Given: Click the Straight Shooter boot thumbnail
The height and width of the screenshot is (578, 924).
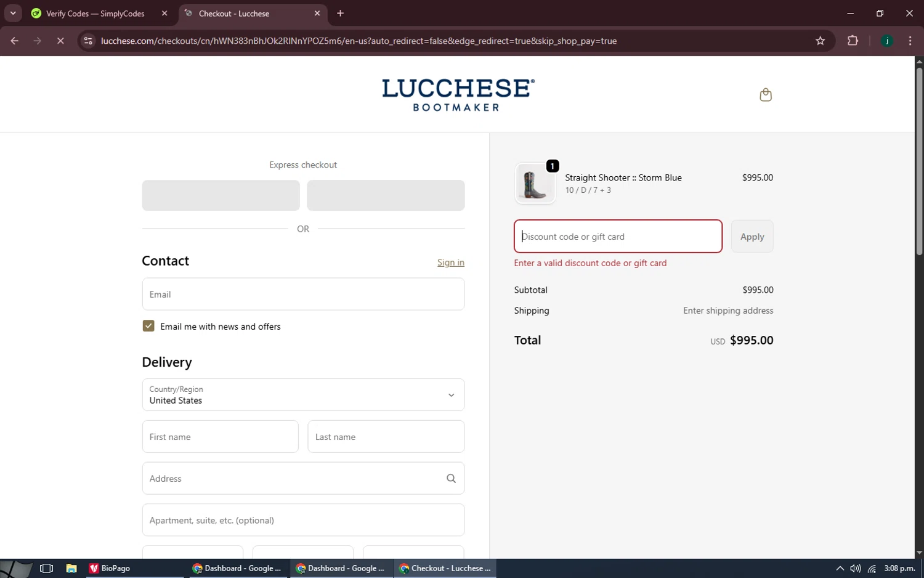Looking at the screenshot, I should point(535,184).
